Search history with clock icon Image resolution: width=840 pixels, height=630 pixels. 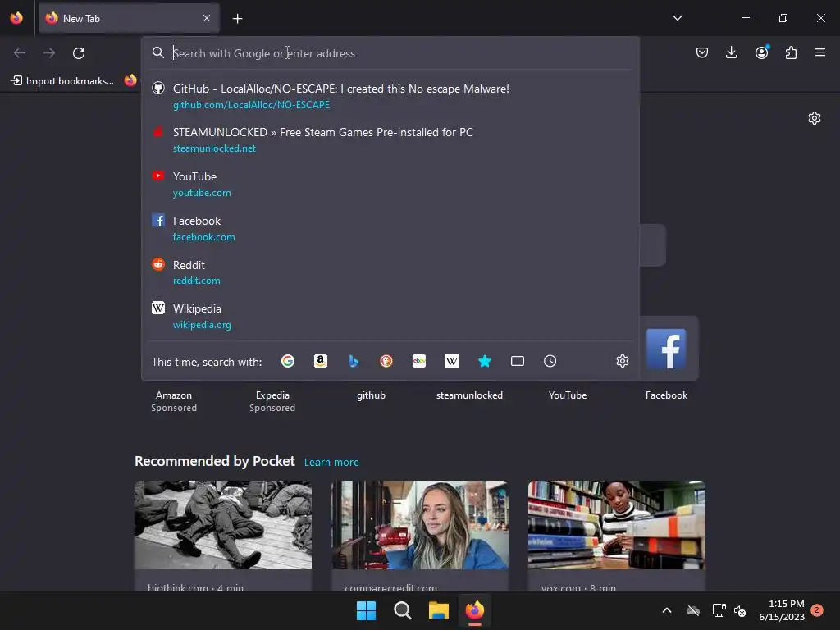(x=550, y=361)
